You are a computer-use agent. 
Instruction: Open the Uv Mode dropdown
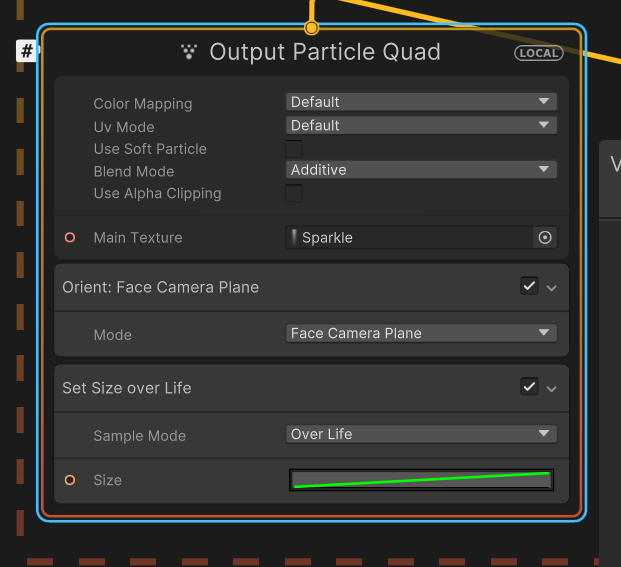(x=421, y=125)
